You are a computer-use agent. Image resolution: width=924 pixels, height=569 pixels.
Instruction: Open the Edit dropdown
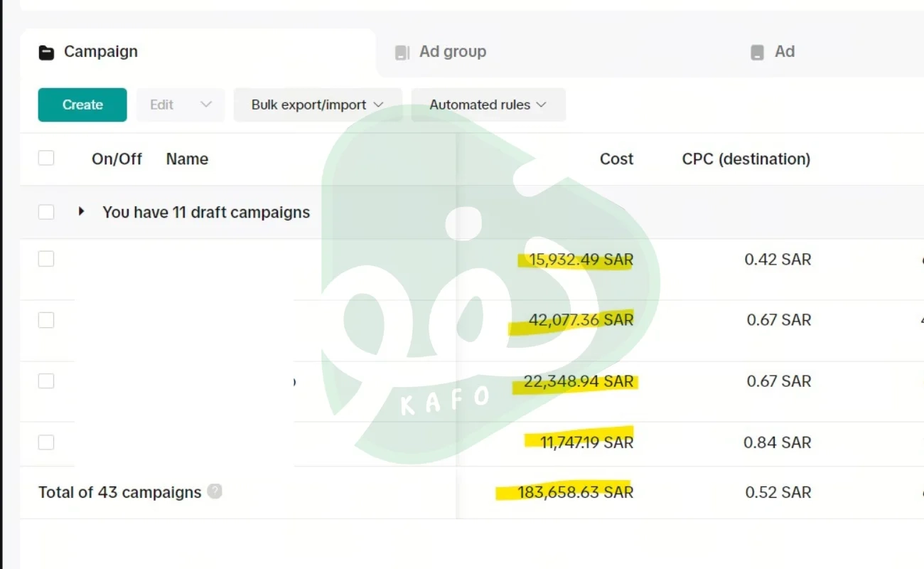coord(181,105)
